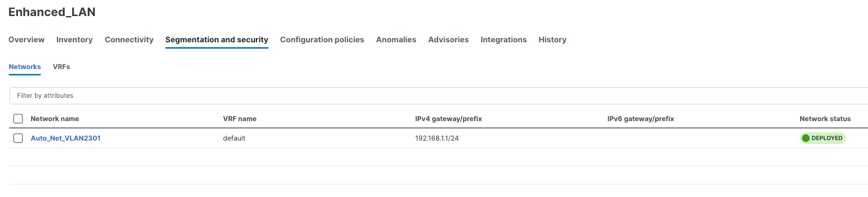868x197 pixels.
Task: Go to the Connectivity tab
Action: tap(129, 40)
